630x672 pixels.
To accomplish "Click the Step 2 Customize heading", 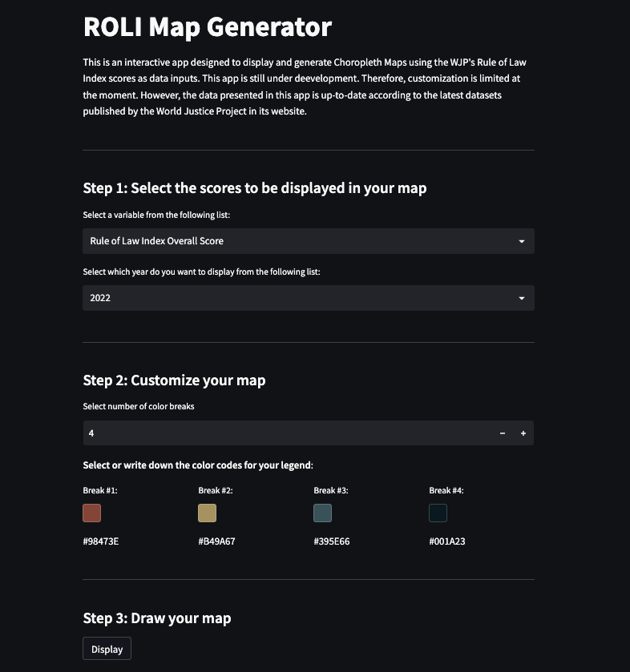I will (x=174, y=380).
